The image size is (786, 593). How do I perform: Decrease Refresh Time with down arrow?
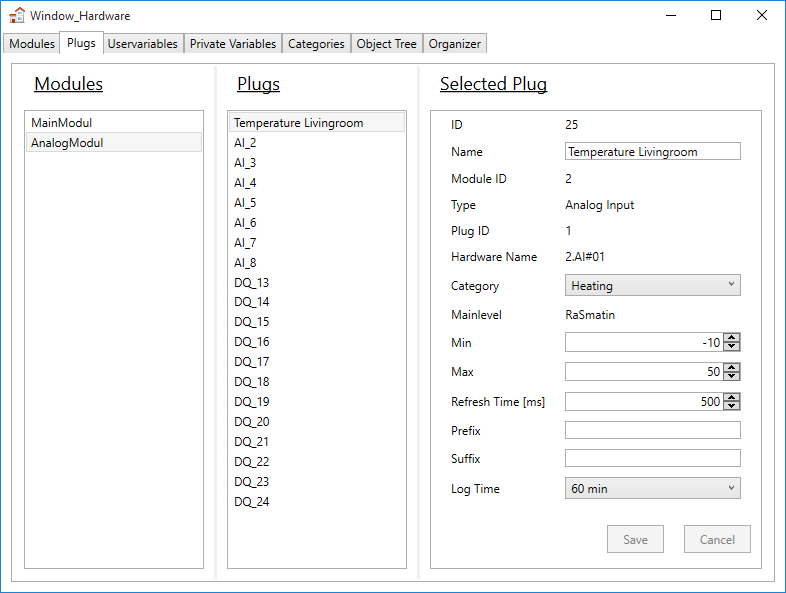pyautogui.click(x=732, y=405)
